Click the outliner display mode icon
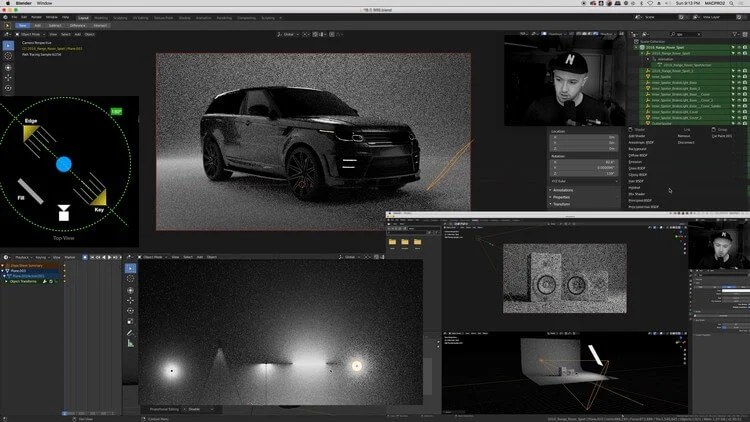The image size is (750, 422). pos(646,34)
